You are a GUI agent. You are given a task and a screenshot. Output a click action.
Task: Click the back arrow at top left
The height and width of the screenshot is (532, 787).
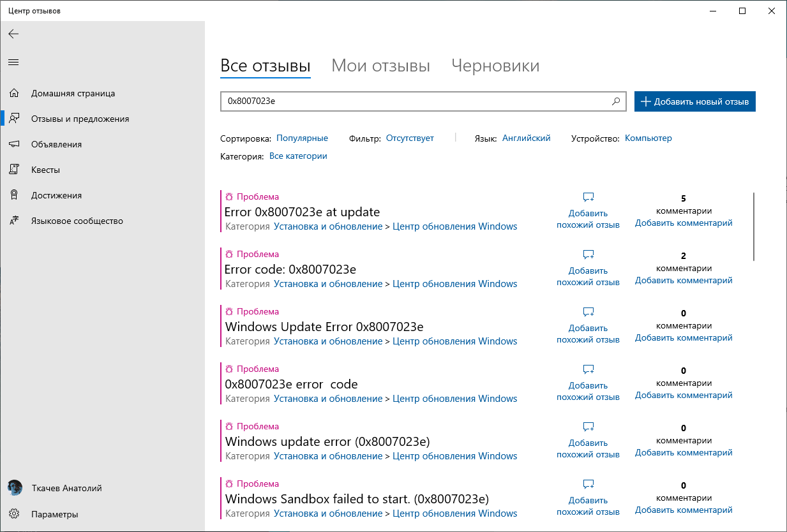(x=13, y=34)
